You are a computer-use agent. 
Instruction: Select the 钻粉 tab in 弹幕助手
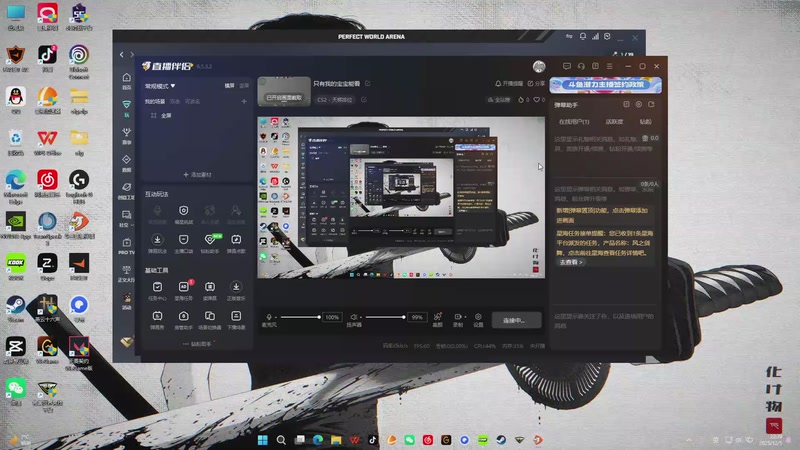pos(645,122)
